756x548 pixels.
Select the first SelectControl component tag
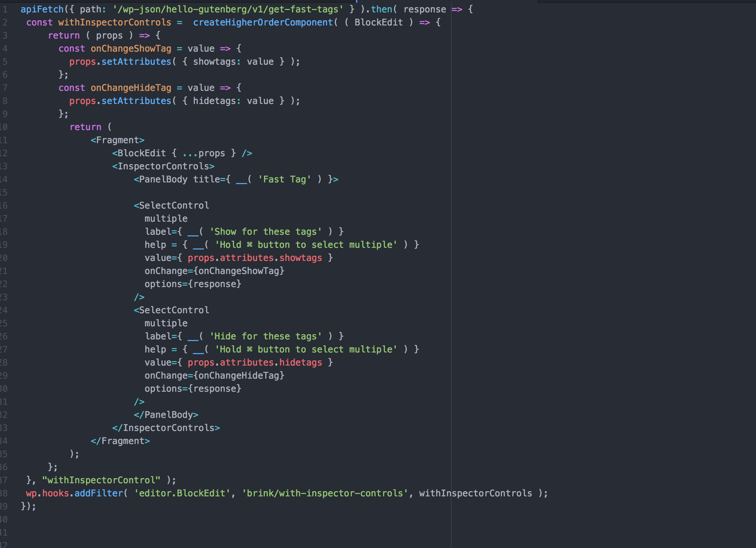pos(172,205)
